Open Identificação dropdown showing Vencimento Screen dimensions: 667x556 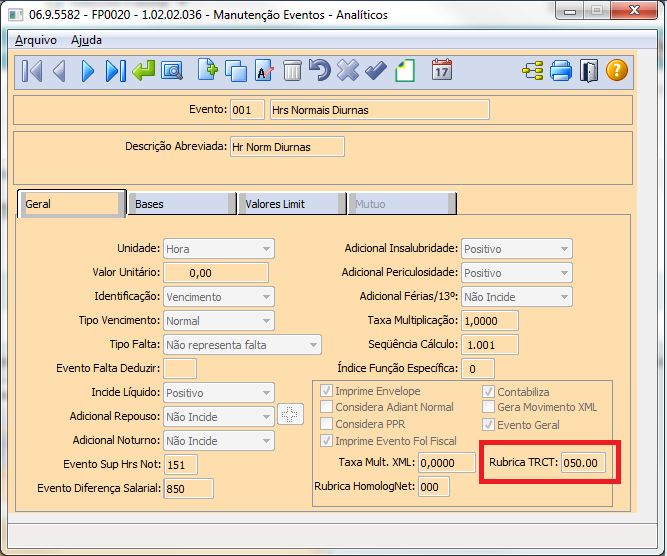(219, 297)
